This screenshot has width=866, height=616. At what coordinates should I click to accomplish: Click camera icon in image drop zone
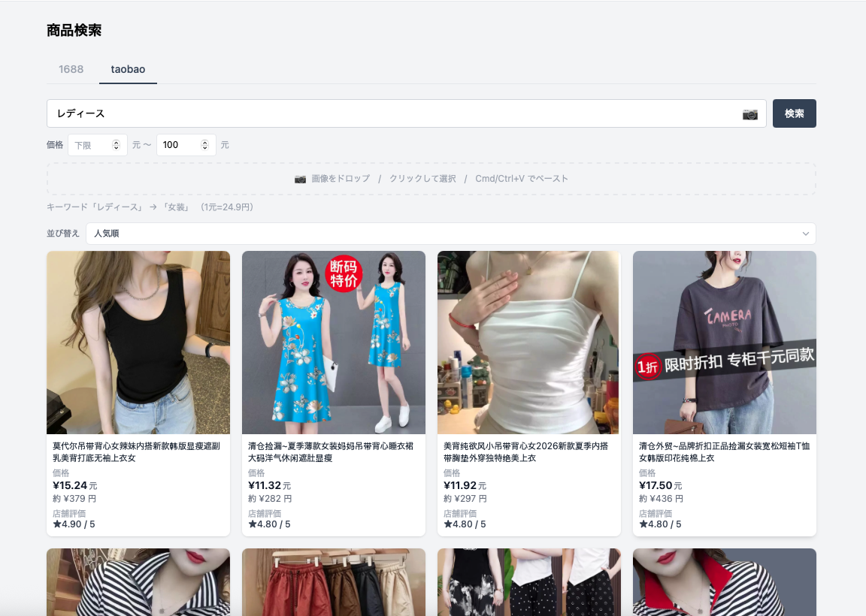coord(300,179)
